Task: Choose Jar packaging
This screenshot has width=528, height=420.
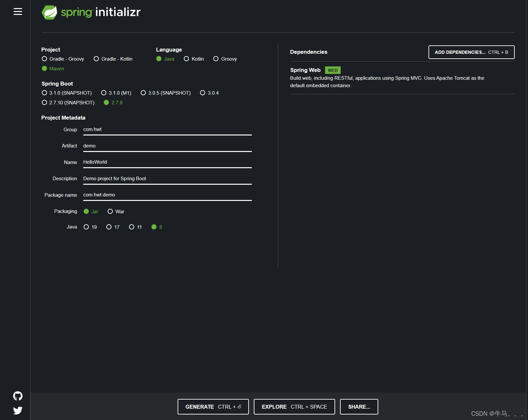Action: pos(91,211)
